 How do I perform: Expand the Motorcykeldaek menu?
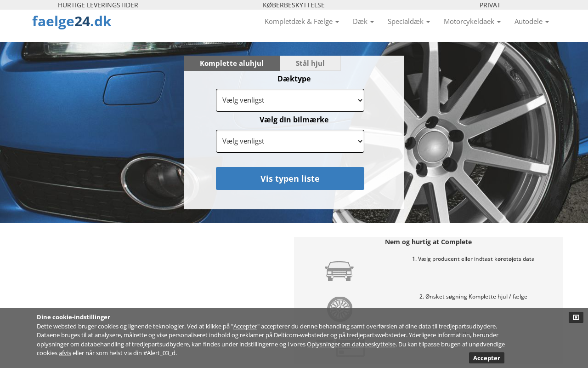[472, 22]
